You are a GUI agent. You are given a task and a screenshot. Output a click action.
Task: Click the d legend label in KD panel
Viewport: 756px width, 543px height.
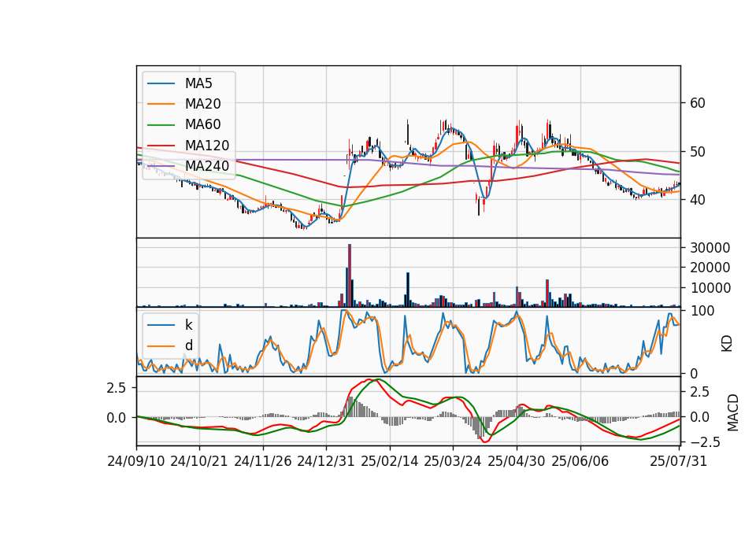tap(188, 345)
